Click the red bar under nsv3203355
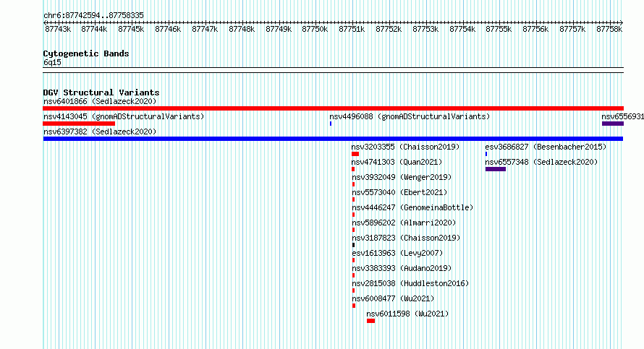644x349 pixels. coord(355,154)
